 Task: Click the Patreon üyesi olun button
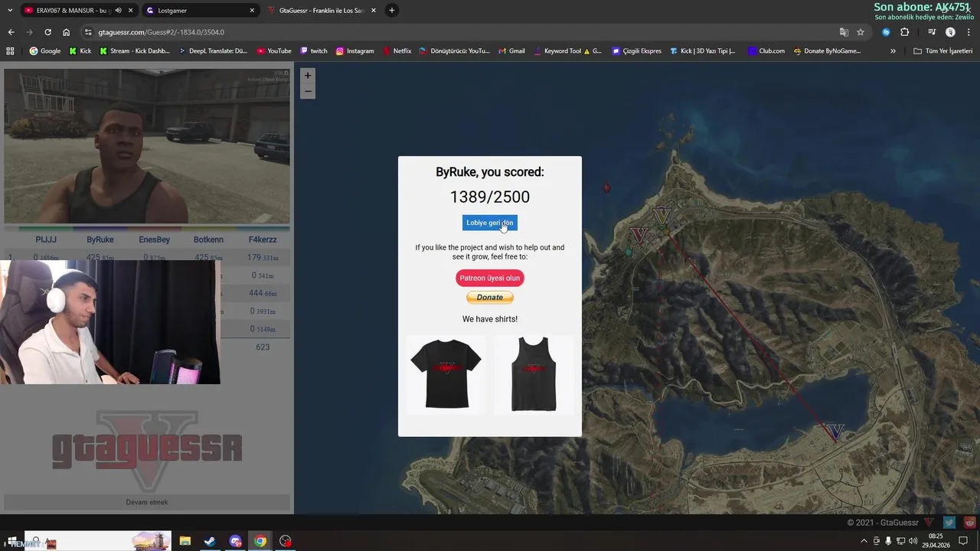click(x=490, y=278)
